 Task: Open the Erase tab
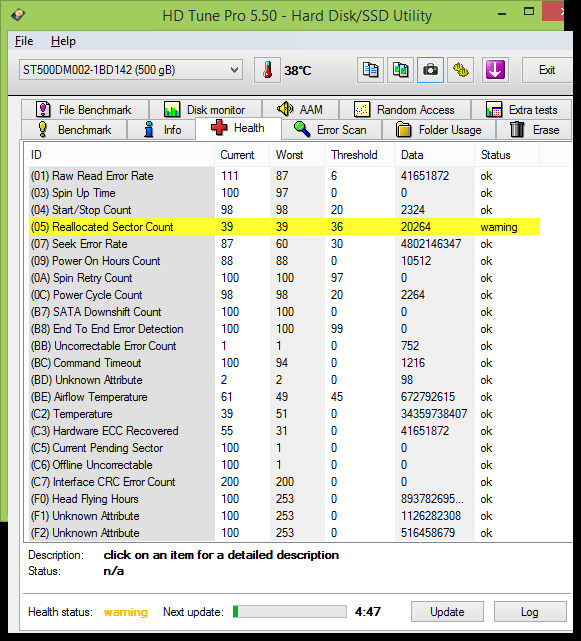534,130
